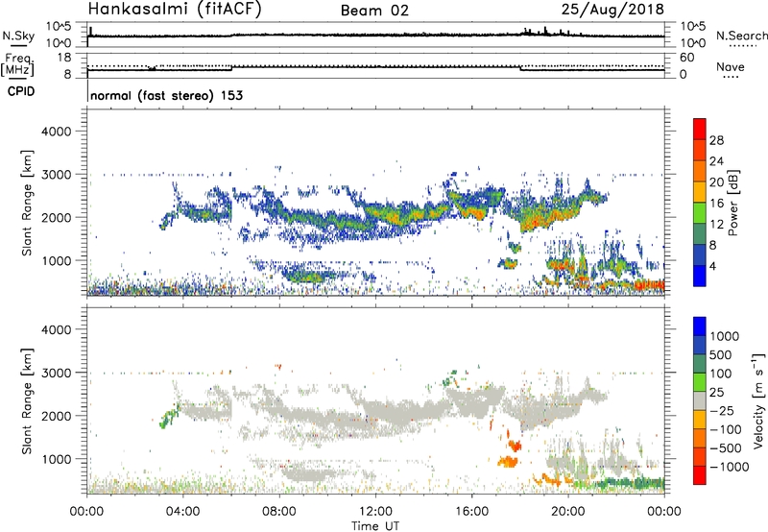Screen dimensions: 768x532
Task: Click the red top segment of the power color bar
Action: [x=700, y=130]
